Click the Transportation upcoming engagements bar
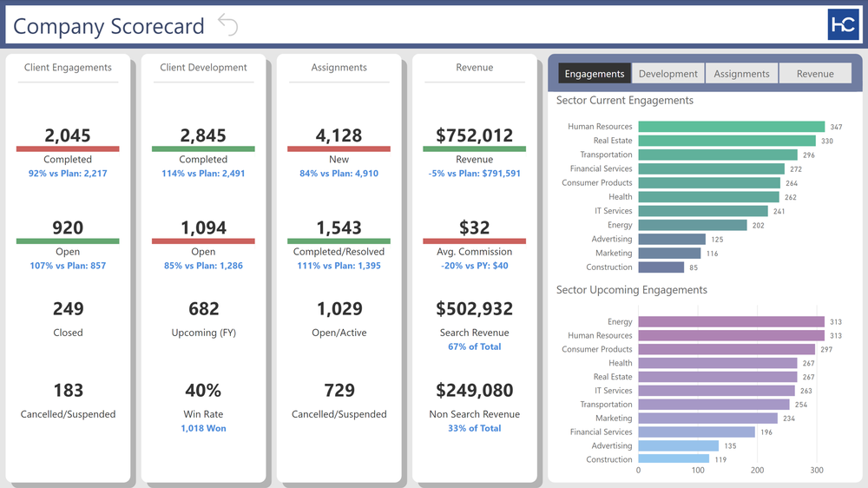The height and width of the screenshot is (488, 868). coord(713,405)
